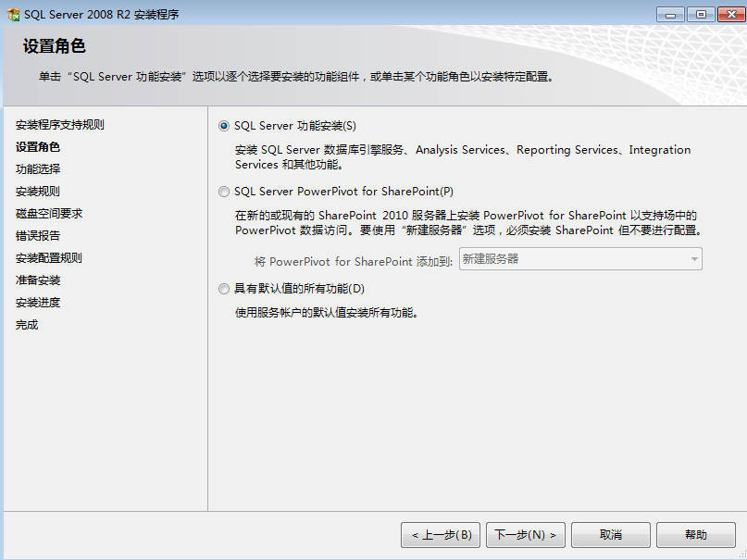This screenshot has width=747, height=560.
Task: Open 安装规则 step in sidebar
Action: (x=38, y=192)
